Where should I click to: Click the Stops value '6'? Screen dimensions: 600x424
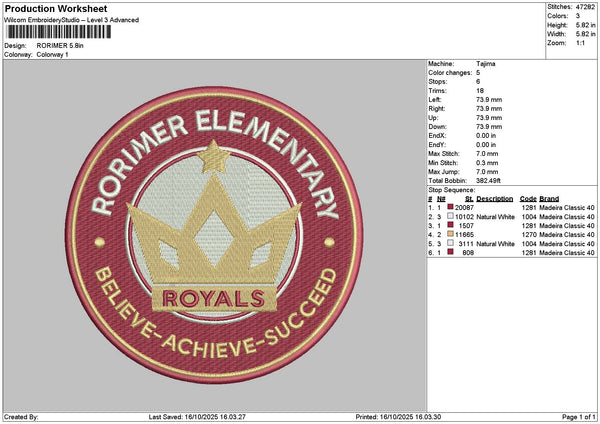coord(478,82)
